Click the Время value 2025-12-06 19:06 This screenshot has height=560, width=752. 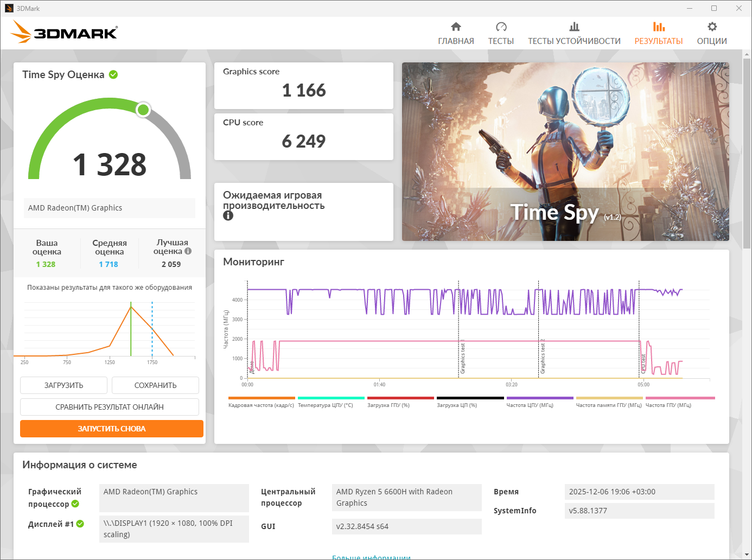coord(640,492)
